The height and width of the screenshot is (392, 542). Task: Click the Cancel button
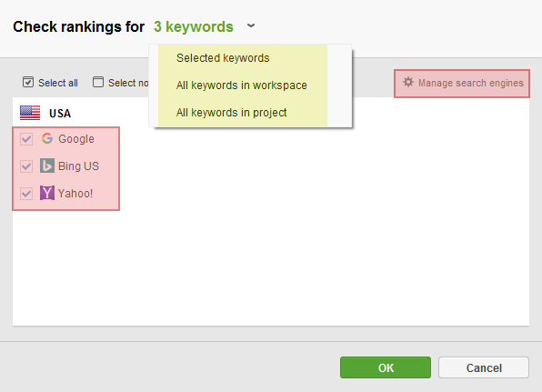pyautogui.click(x=484, y=367)
